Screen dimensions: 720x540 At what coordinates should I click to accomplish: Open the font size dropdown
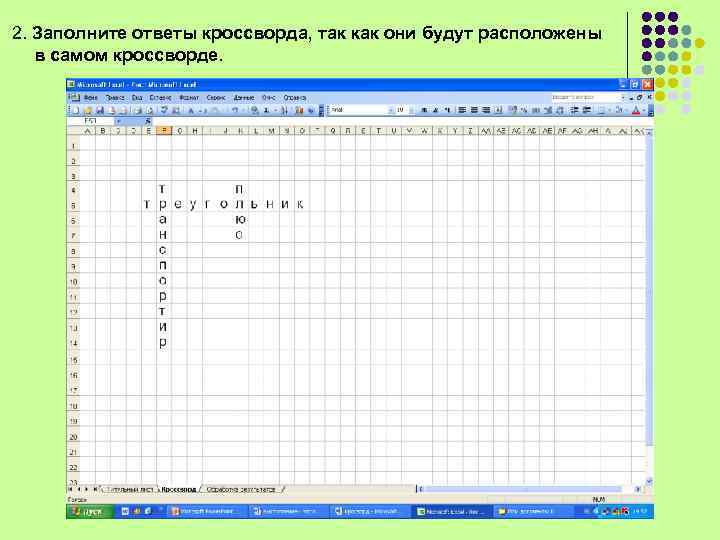pyautogui.click(x=411, y=110)
